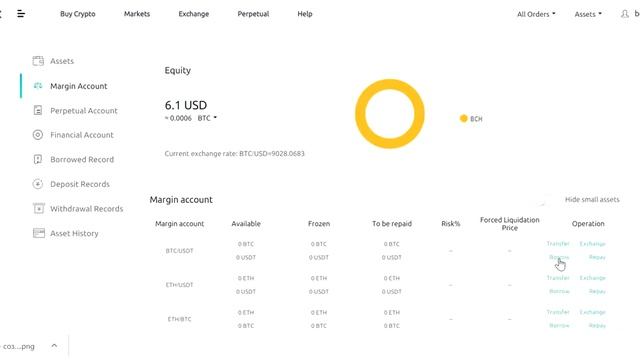Select Financial Account in sidebar

tap(82, 135)
